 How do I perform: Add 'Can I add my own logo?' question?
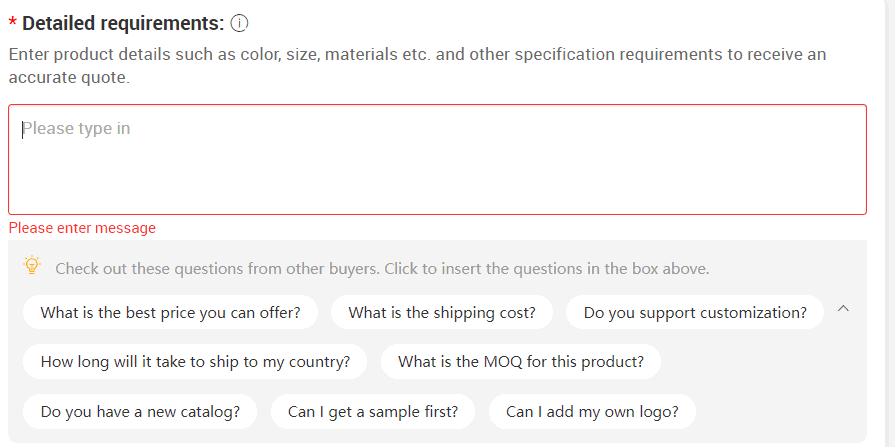(x=592, y=411)
